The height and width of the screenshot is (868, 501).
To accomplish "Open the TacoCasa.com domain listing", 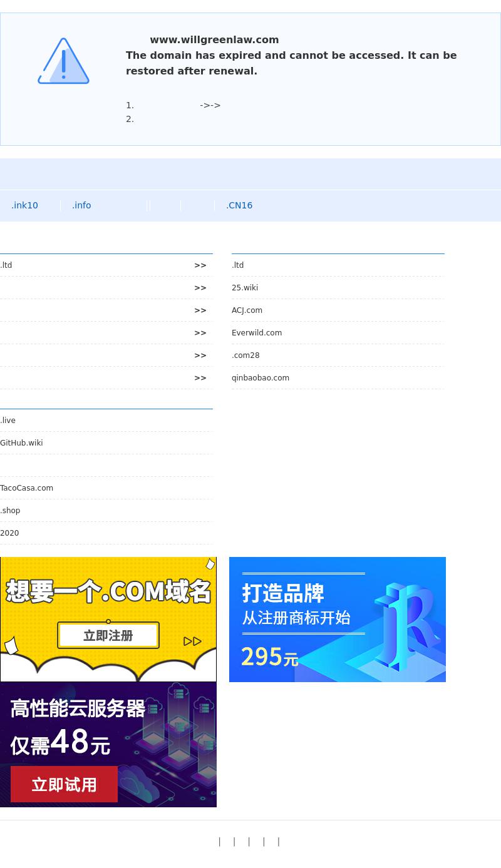I will tap(26, 488).
